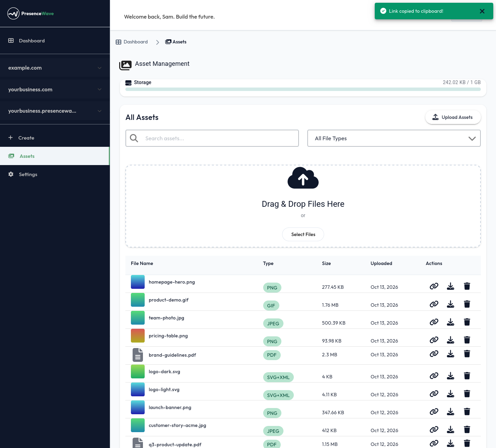Copy link for brand-guidelines.pdf
The height and width of the screenshot is (448, 496).
pyautogui.click(x=434, y=354)
